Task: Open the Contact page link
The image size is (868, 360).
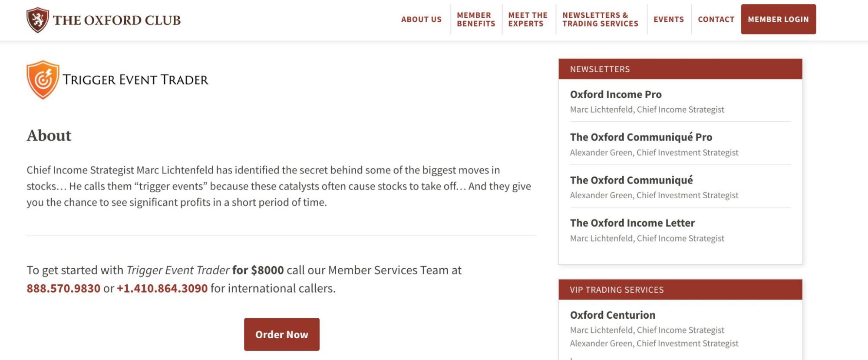Action: 716,20
